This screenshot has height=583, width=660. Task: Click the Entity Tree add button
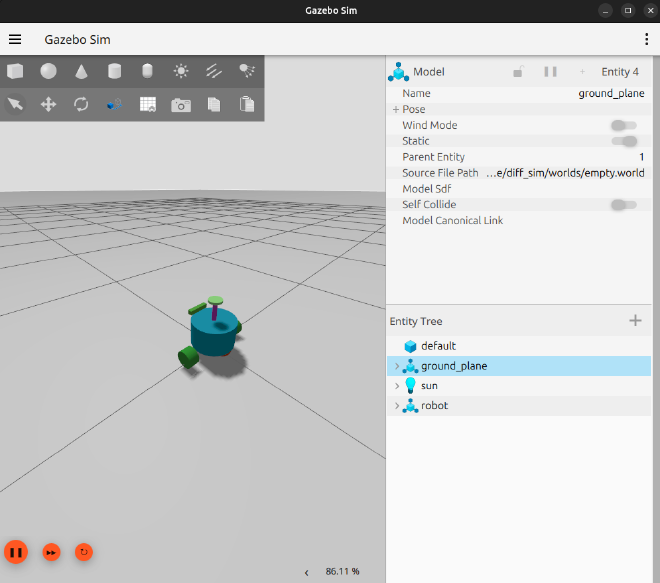point(635,321)
